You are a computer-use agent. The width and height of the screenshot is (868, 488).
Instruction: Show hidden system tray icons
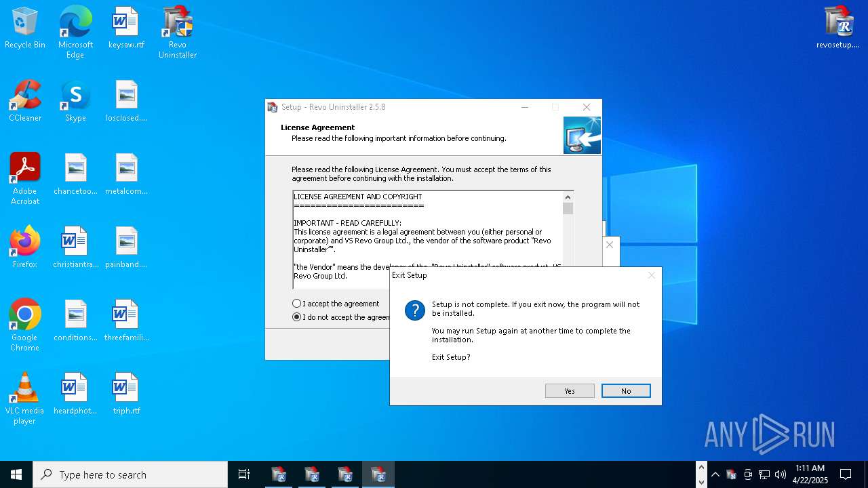click(x=715, y=474)
